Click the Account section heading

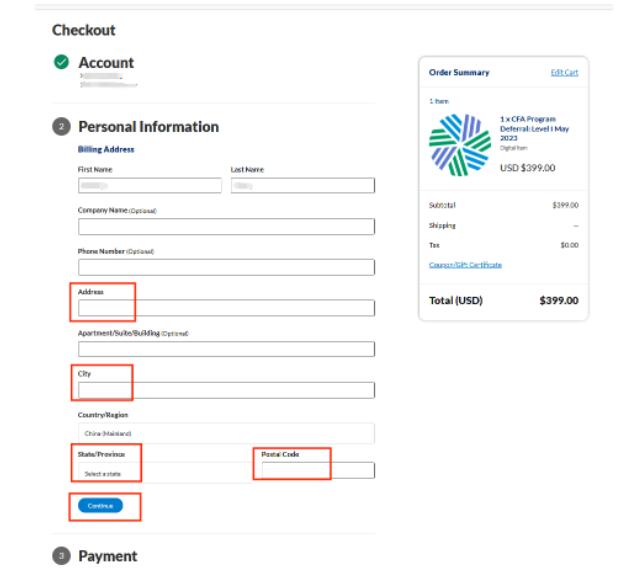(x=106, y=63)
